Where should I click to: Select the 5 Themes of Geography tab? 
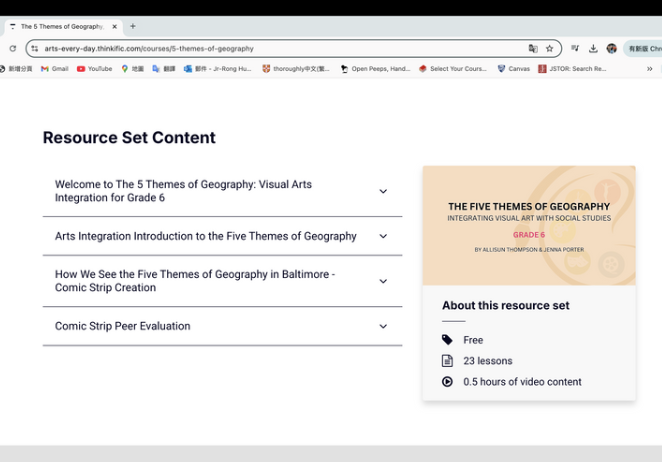(60, 26)
